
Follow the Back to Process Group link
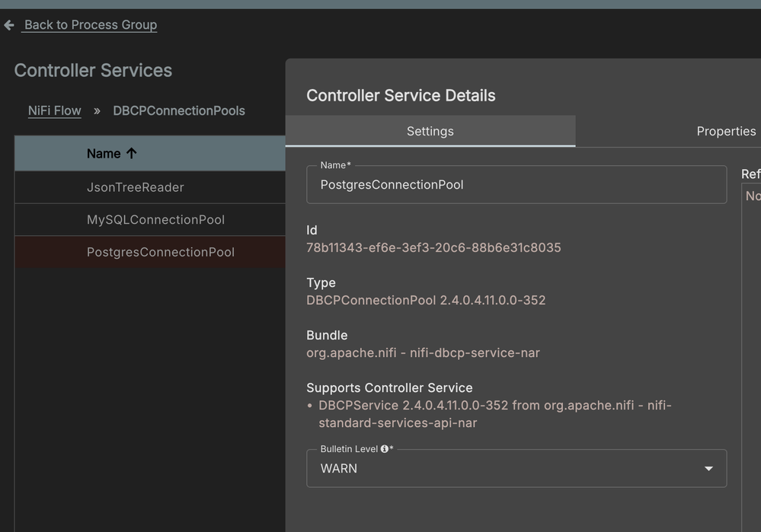pos(91,25)
